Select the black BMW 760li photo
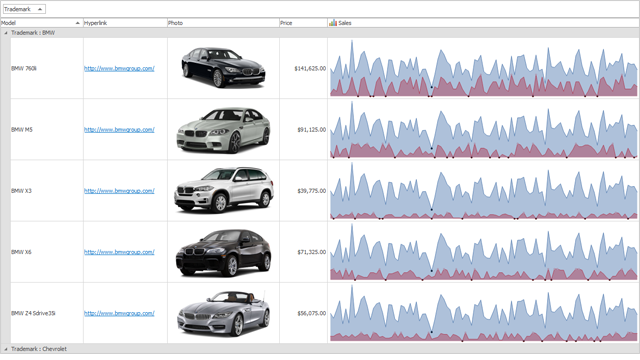640x360 pixels. [x=223, y=67]
